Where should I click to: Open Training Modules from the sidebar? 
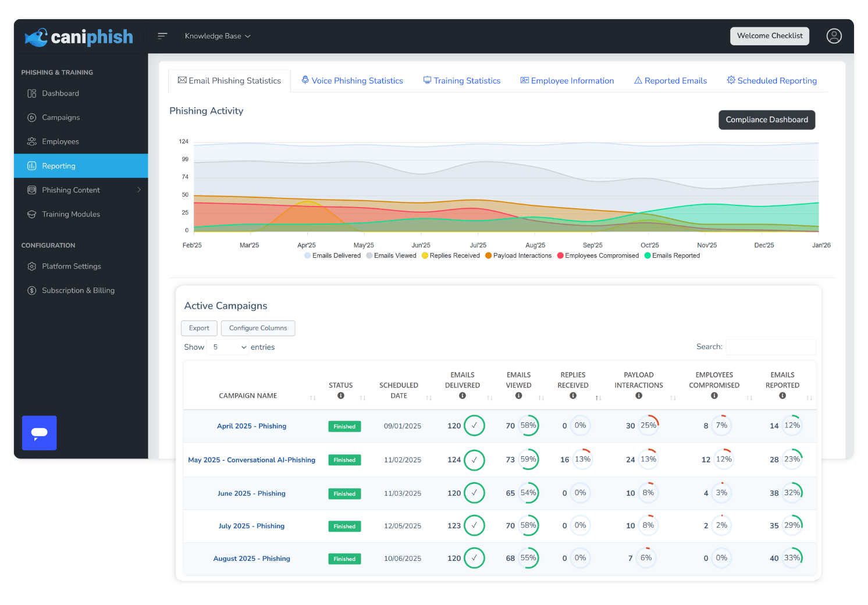click(x=70, y=214)
